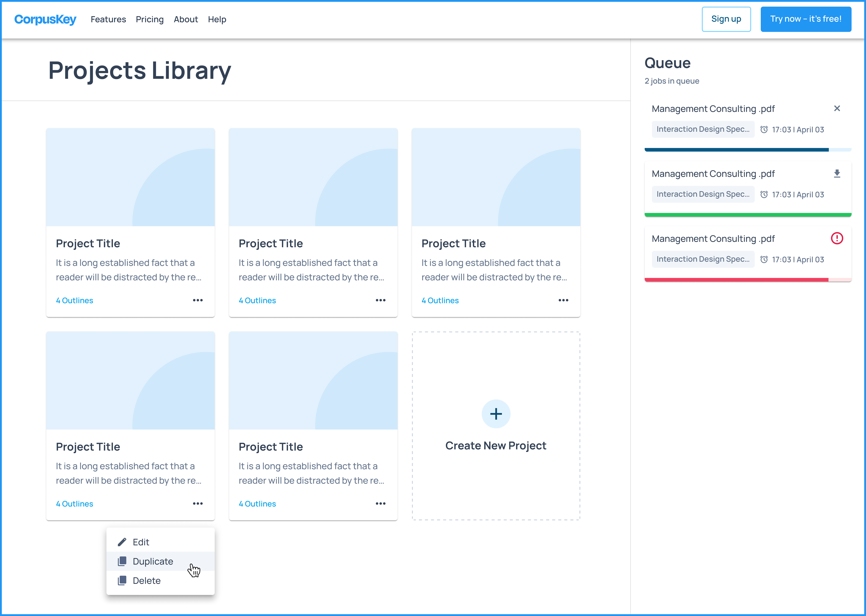The image size is (866, 616).
Task: Click the CorpusKey logo
Action: click(45, 19)
